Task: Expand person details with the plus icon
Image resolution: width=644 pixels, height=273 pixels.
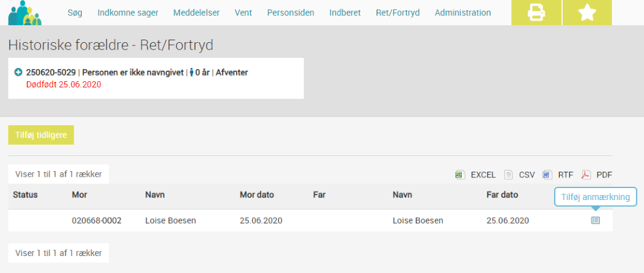Action: point(18,73)
